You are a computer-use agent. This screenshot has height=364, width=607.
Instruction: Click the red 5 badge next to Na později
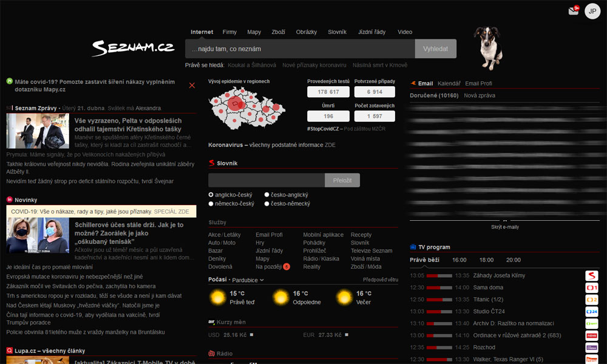pyautogui.click(x=287, y=266)
